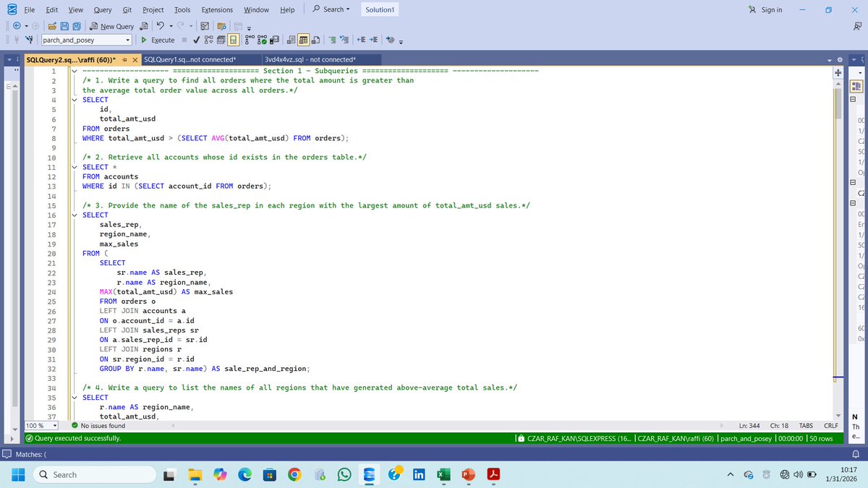Click the Navigate Backward arrow icon
Viewport: 868px width, 488px height.
[17, 26]
